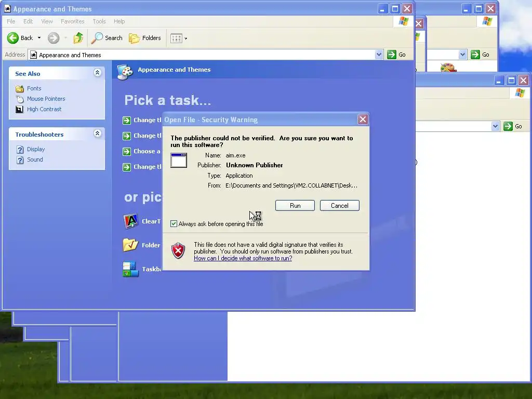
Task: Open the Folder Options icon
Action: 130,245
